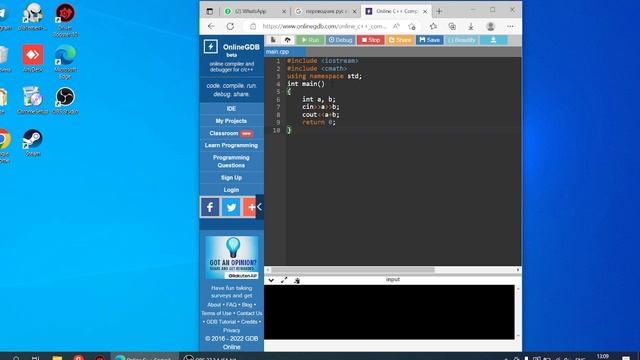Viewport: 640px width, 360px height.
Task: Click the Twitter share icon
Action: [x=231, y=207]
